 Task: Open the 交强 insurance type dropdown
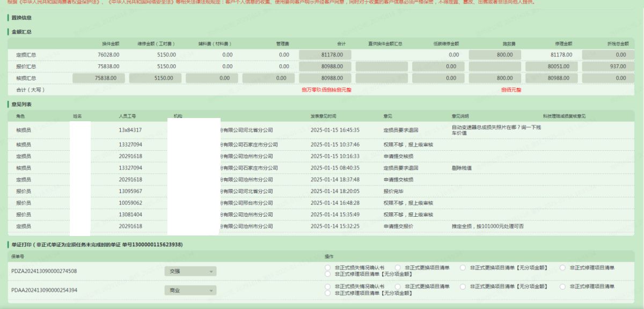190,271
